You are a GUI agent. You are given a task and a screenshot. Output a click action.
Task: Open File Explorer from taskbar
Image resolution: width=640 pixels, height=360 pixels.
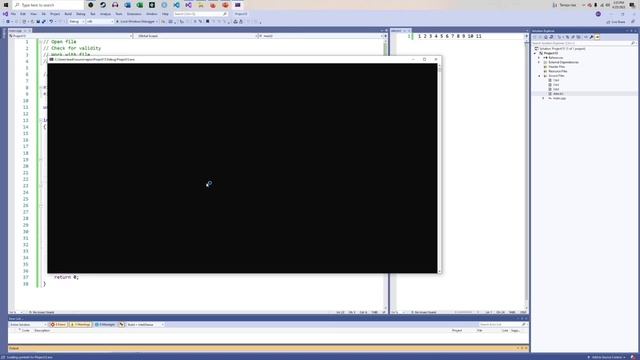point(201,5)
